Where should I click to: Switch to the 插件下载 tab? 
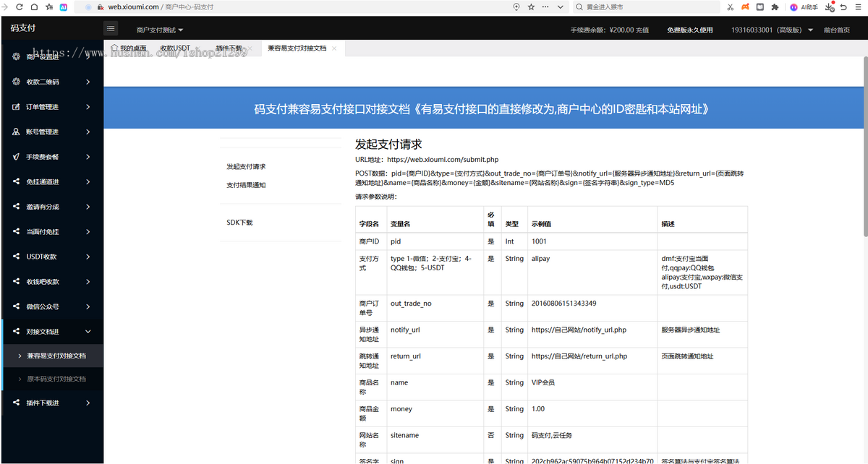pos(229,48)
